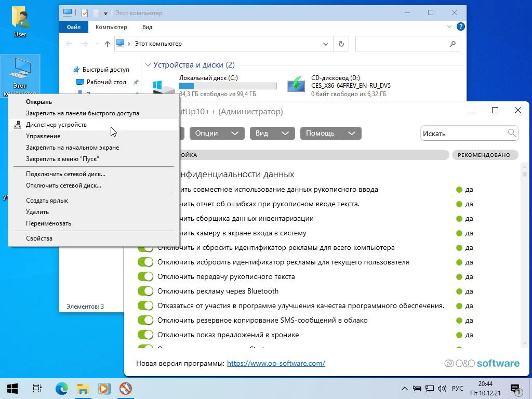The height and width of the screenshot is (399, 532).
Task: Expand Explorer address history dropdown
Action: click(326, 44)
